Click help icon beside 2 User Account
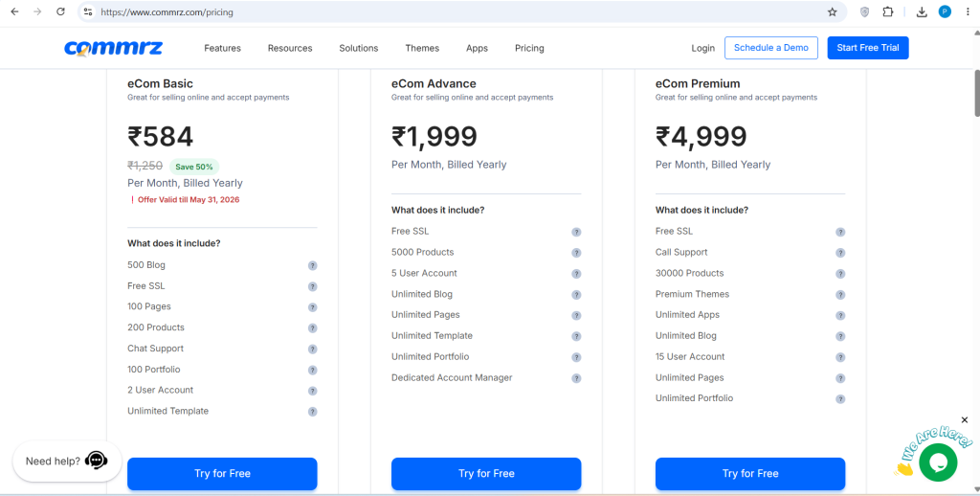 click(313, 391)
